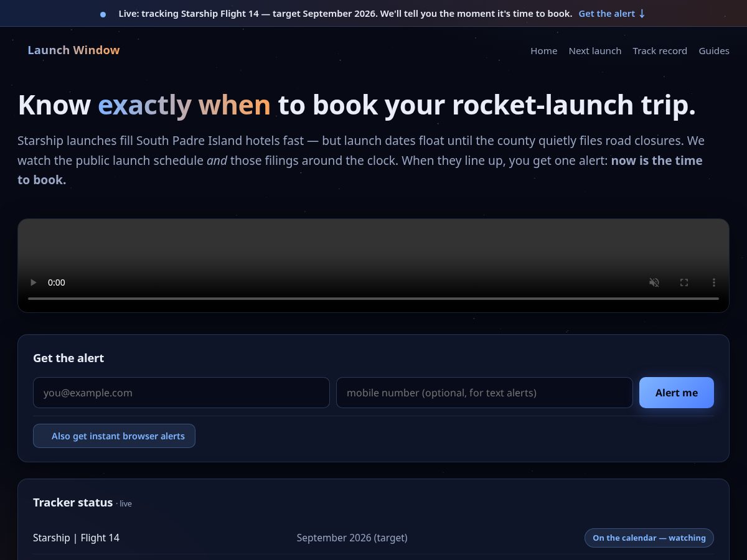Focus the mobile number field
The height and width of the screenshot is (560, 747).
(484, 393)
